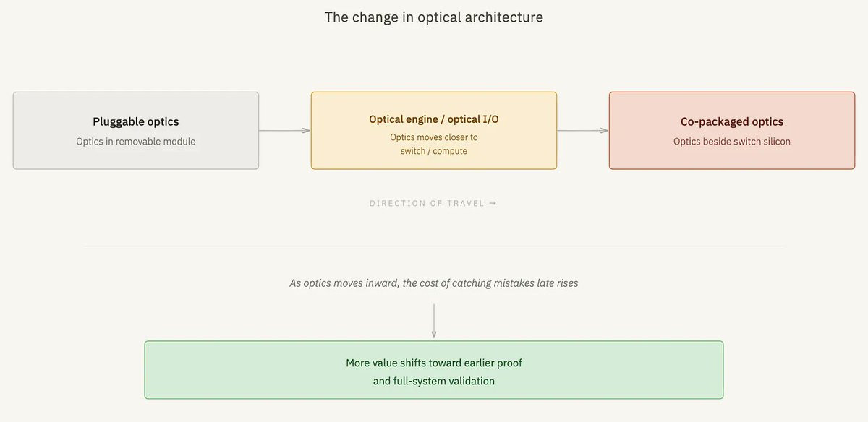The image size is (868, 422).
Task: Click the 'Pluggable optics' heading
Action: click(136, 121)
